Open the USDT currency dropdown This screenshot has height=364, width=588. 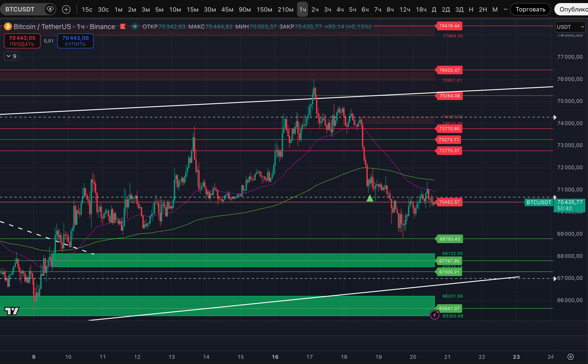click(570, 27)
